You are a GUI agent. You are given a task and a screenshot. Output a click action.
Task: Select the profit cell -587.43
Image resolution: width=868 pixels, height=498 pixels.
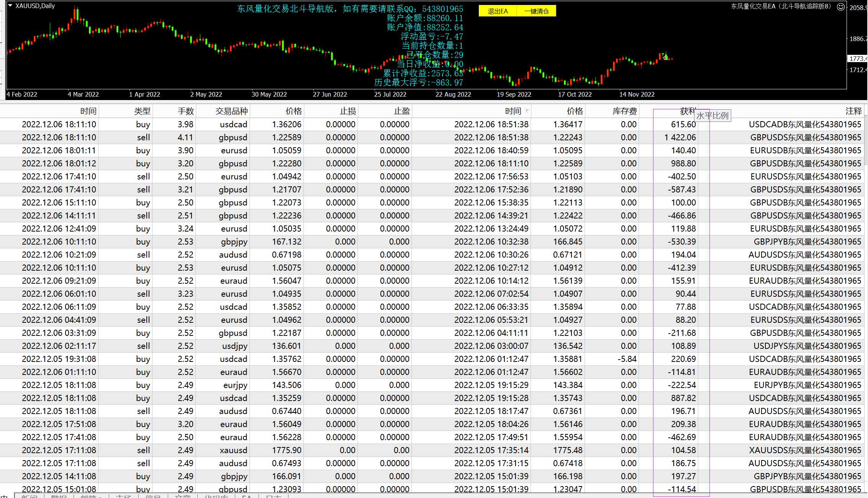682,189
